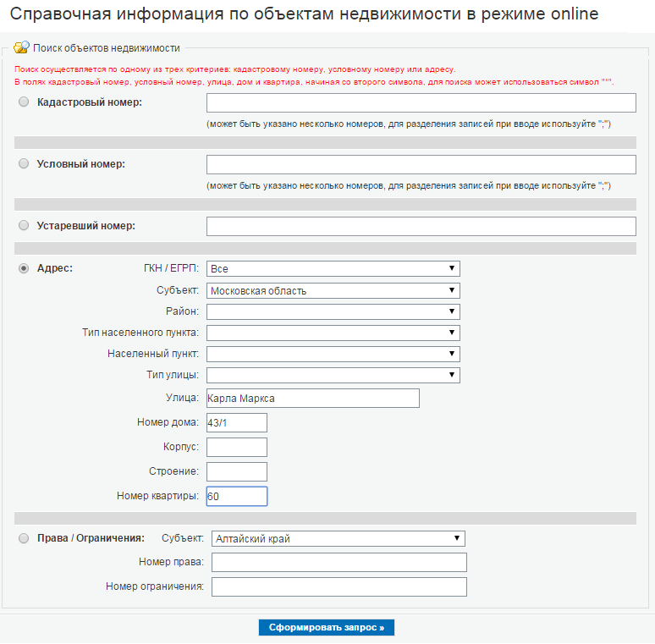655x644 pixels.
Task: Click the Сформировать запрос button
Action: 327,627
